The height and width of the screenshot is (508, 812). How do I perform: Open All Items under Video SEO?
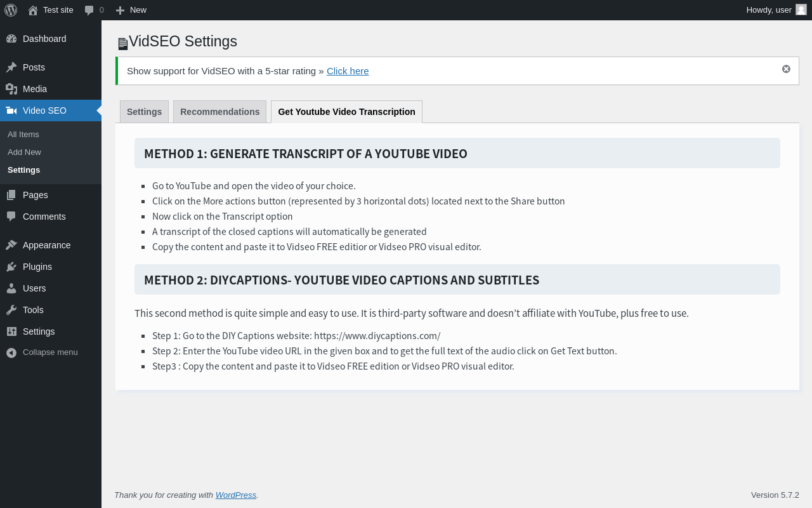pyautogui.click(x=23, y=135)
